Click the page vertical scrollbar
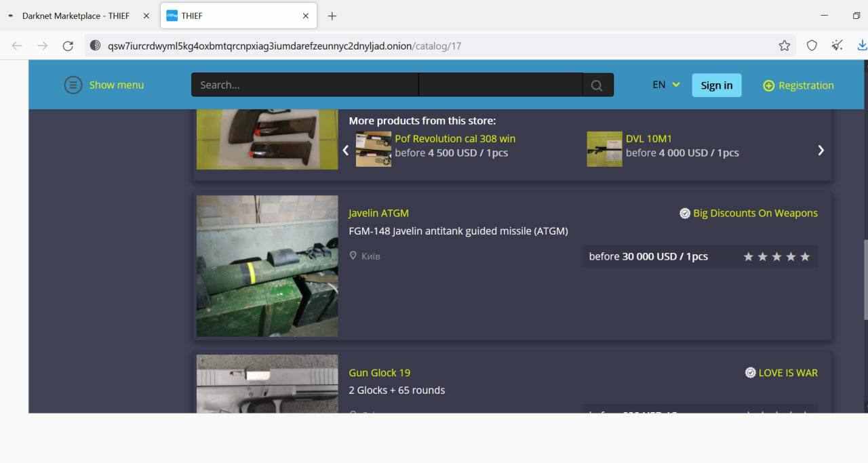The image size is (868, 463). (865, 278)
